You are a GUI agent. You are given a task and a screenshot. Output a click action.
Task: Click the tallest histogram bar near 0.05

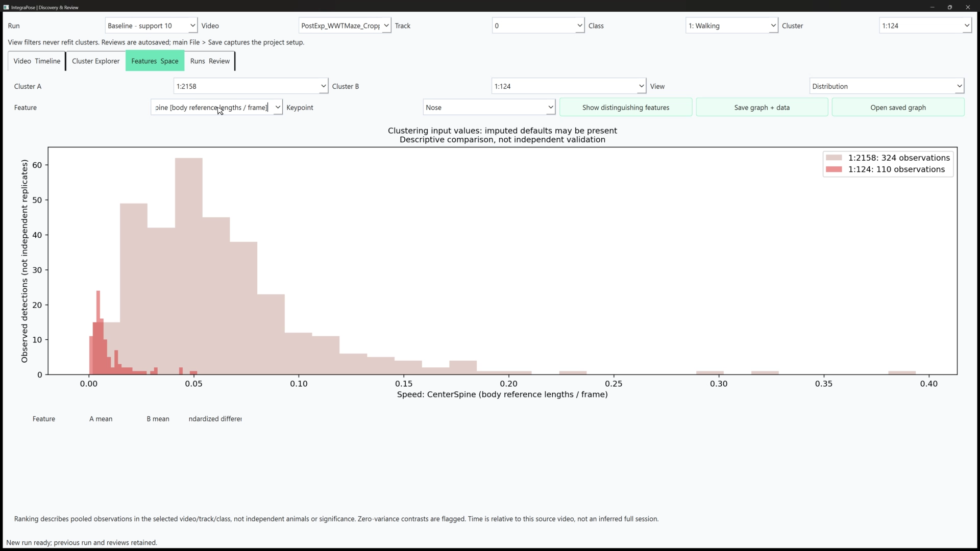click(x=188, y=266)
